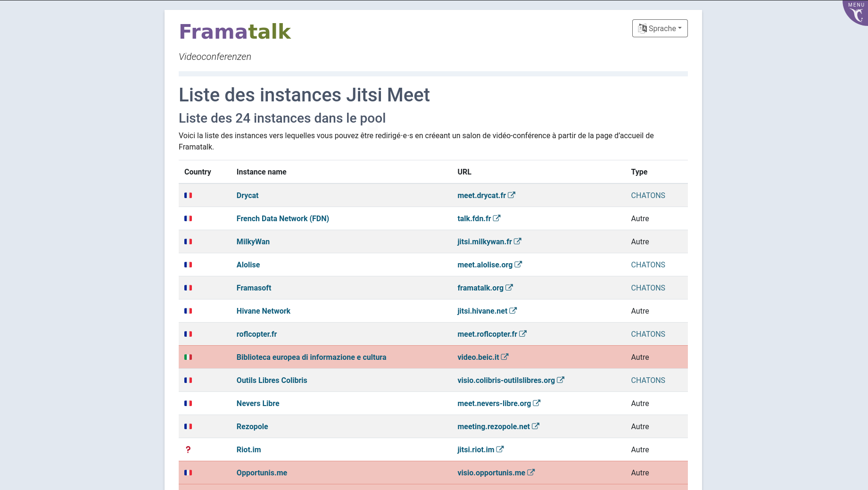
Task: Click CHATONS type in Outils Libres Colibris row
Action: click(x=648, y=380)
